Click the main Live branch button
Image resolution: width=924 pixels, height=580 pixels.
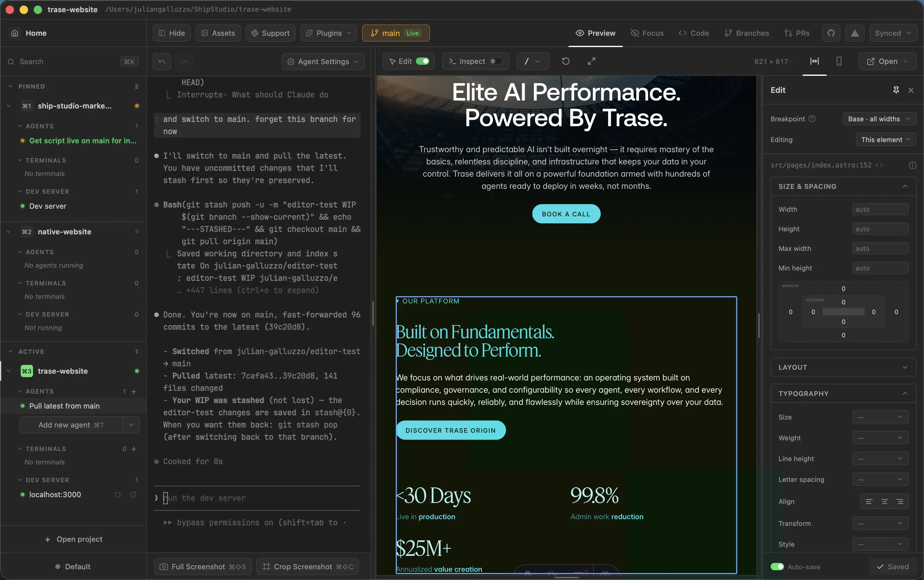click(x=395, y=33)
